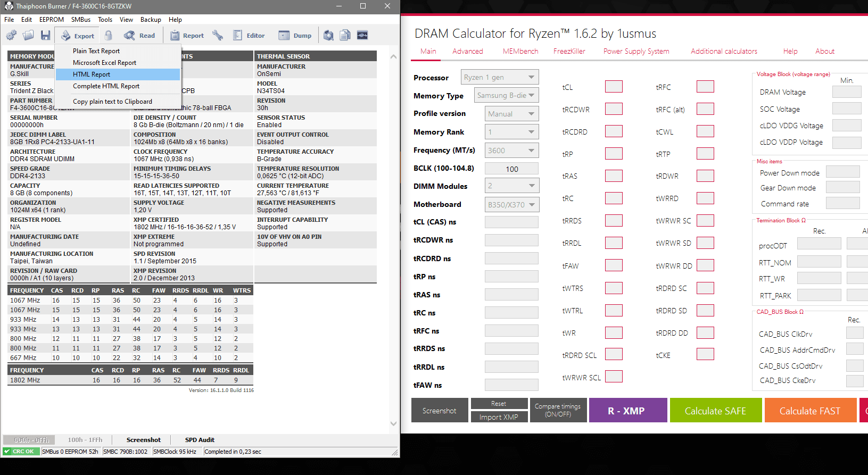
Task: Click the Export toolbar button
Action: [x=77, y=36]
